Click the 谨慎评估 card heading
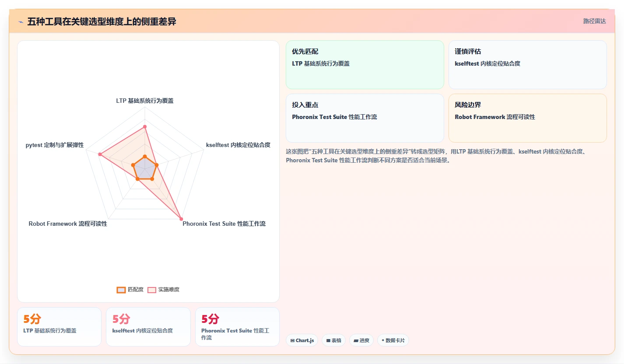624x364 pixels. [x=468, y=52]
